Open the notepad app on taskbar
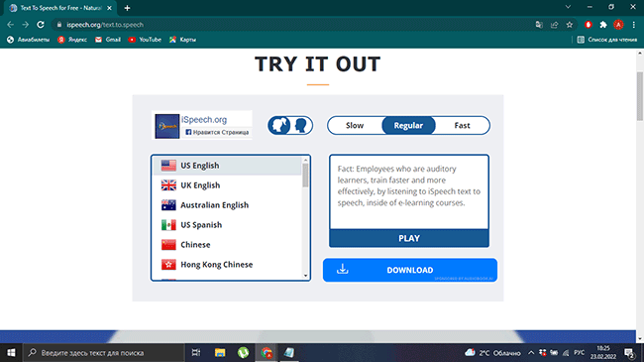This screenshot has width=644, height=362. click(289, 352)
